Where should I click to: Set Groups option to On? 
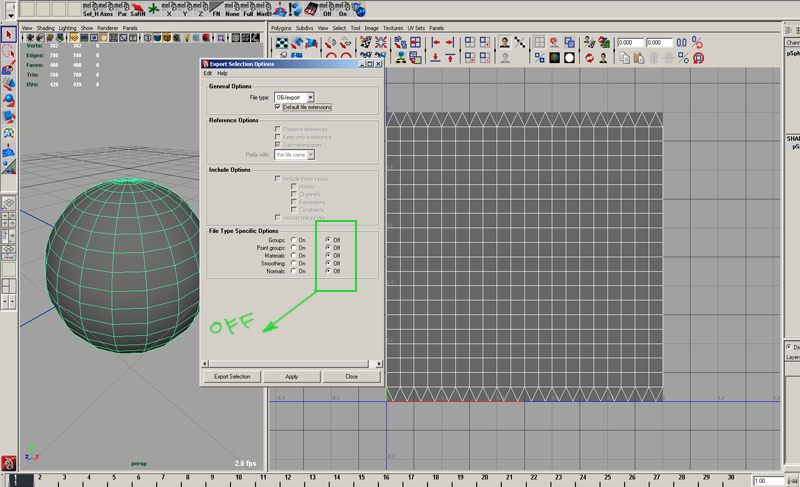click(x=293, y=241)
